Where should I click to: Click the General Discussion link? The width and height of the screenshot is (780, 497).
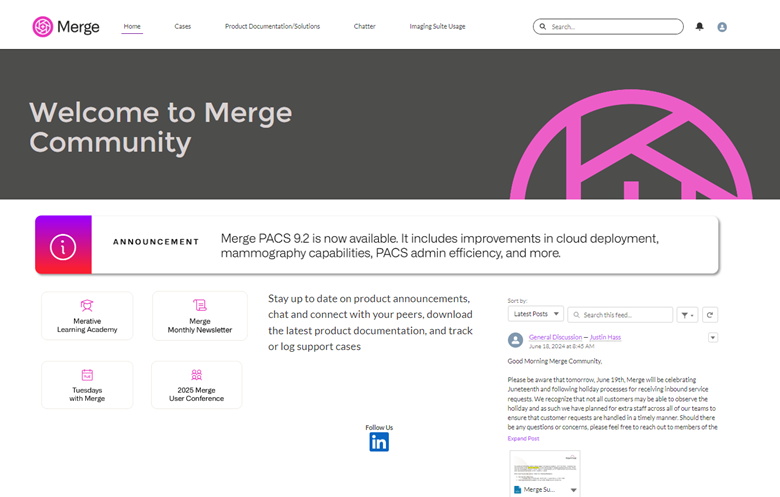point(555,337)
